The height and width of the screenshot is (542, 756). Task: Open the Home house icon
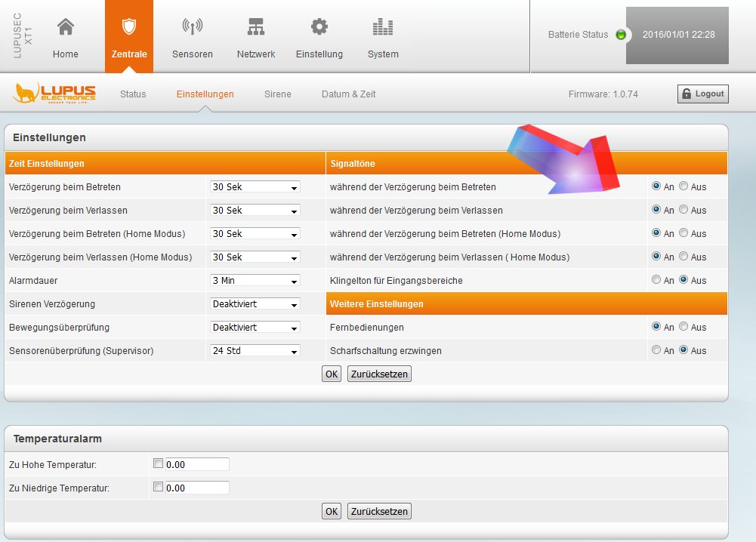pyautogui.click(x=66, y=28)
